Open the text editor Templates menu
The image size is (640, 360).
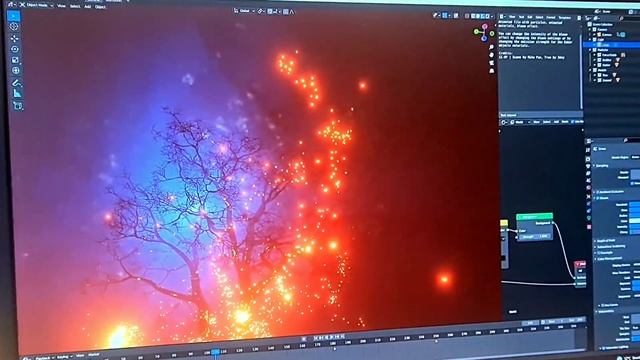[564, 18]
